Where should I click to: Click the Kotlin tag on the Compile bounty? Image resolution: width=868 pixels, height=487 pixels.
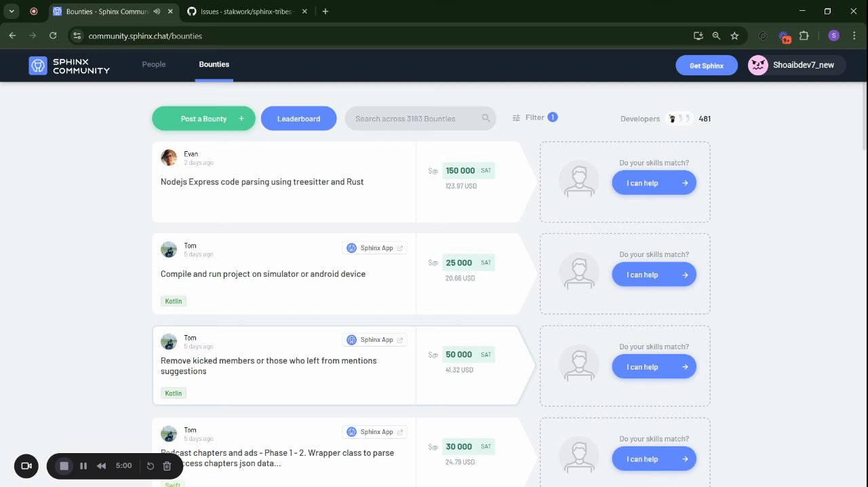click(174, 301)
